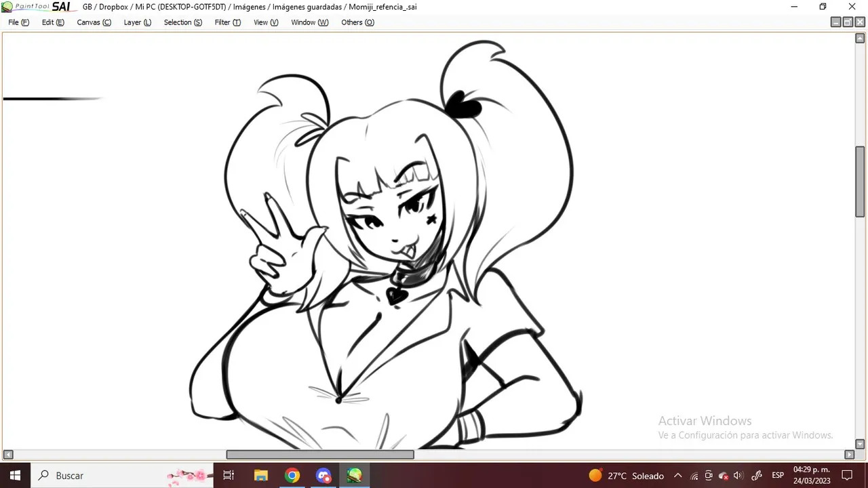Viewport: 868px width, 488px height.
Task: Expand the hidden system tray icons
Action: [x=677, y=476]
